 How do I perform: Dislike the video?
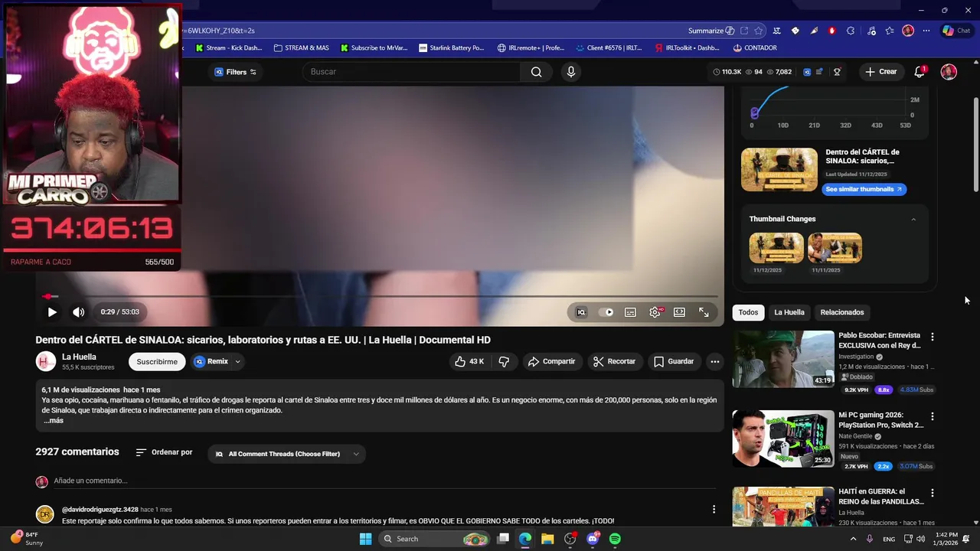[x=504, y=361]
